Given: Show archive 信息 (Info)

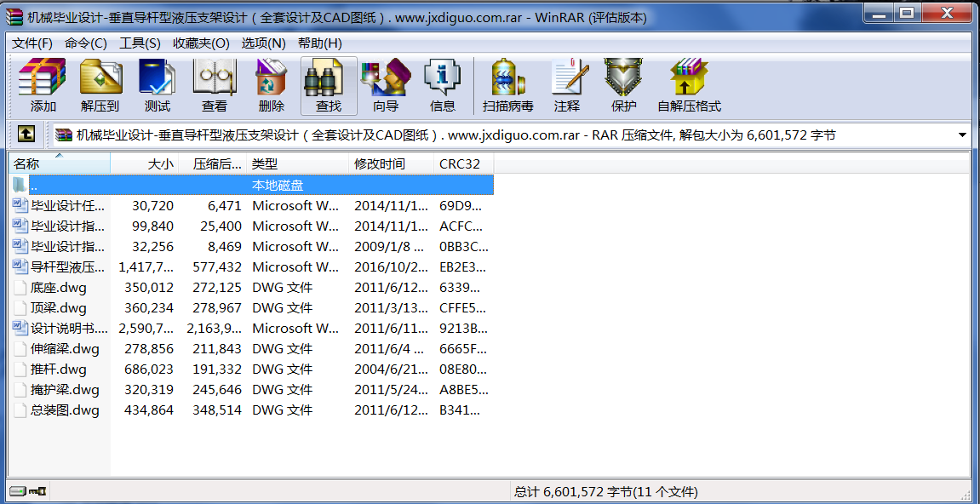Looking at the screenshot, I should [443, 86].
